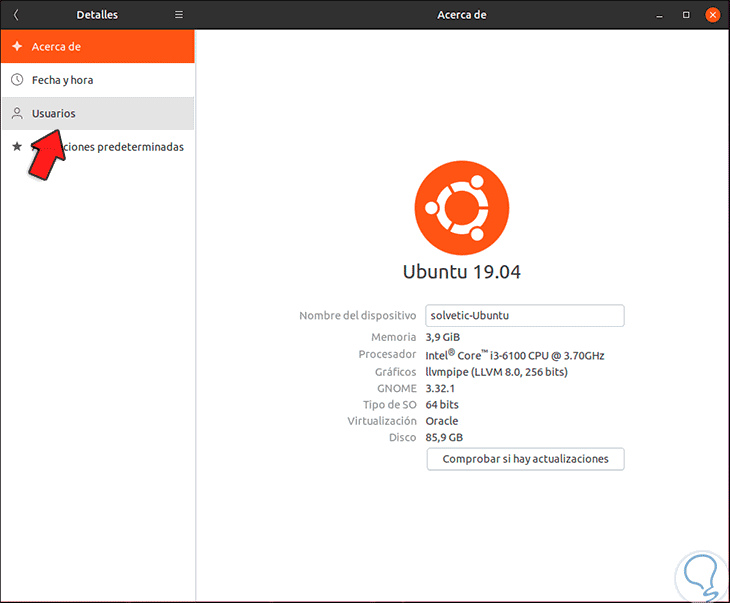
Task: Maximize the settings window
Action: pyautogui.click(x=686, y=15)
